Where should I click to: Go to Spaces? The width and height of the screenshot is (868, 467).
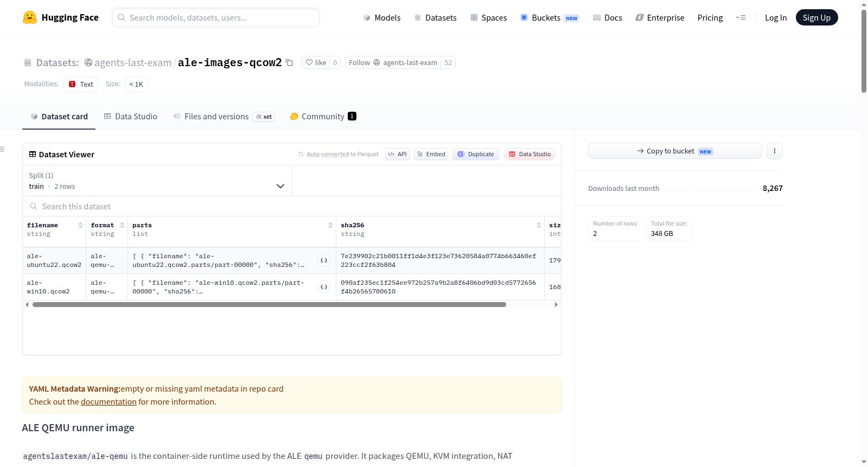tap(489, 17)
